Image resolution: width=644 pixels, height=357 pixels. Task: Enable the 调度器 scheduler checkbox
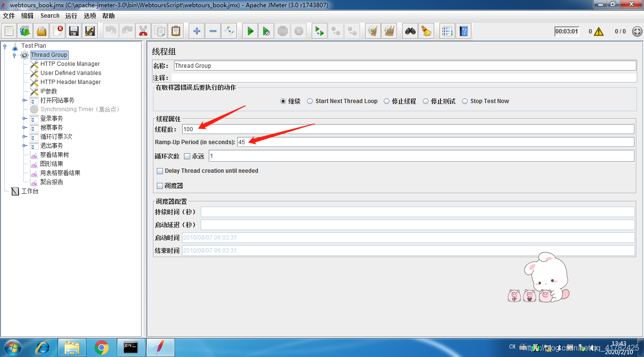[160, 186]
